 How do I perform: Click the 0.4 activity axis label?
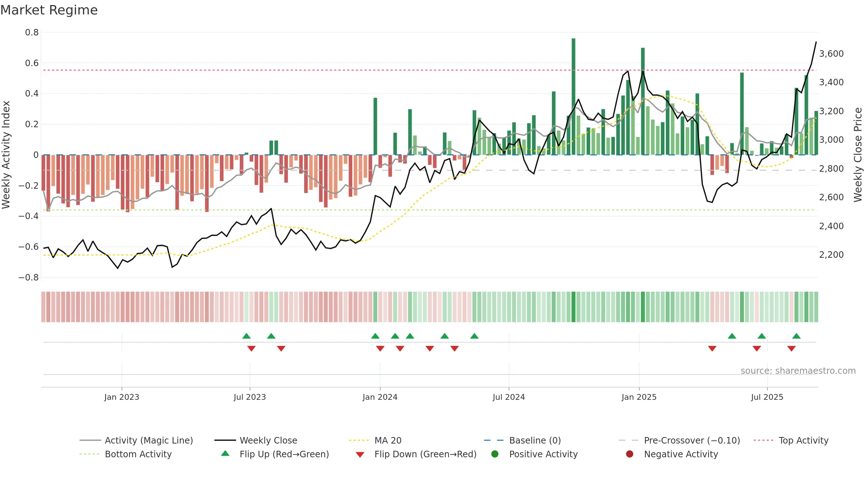tap(31, 94)
